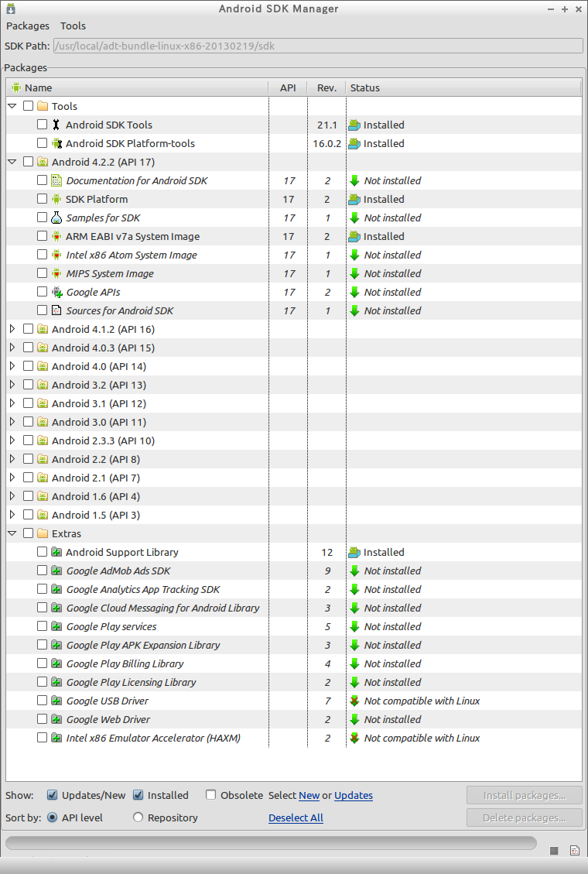Click the SDK Path text field
Image resolution: width=588 pixels, height=874 pixels.
pyautogui.click(x=318, y=46)
